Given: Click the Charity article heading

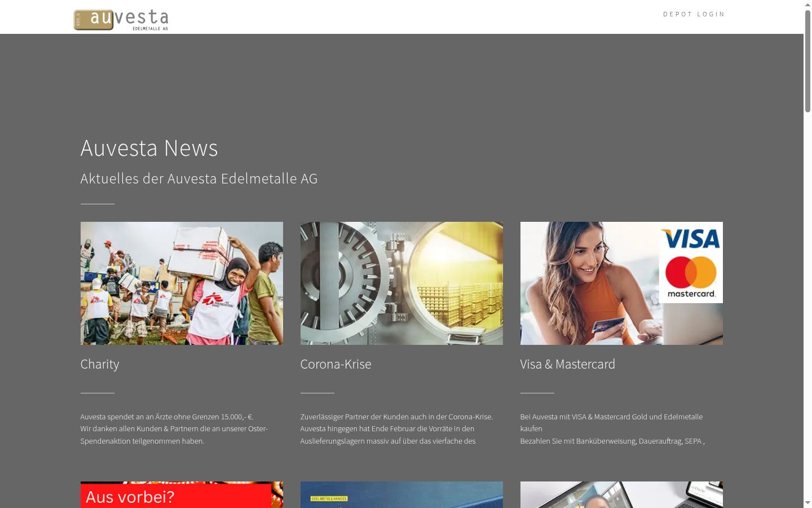Looking at the screenshot, I should (100, 364).
